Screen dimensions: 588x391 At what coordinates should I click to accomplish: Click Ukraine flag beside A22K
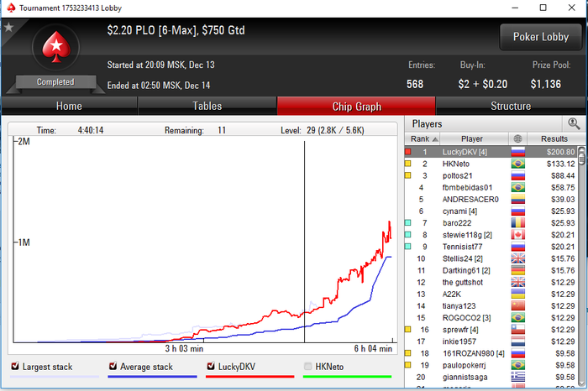click(518, 294)
